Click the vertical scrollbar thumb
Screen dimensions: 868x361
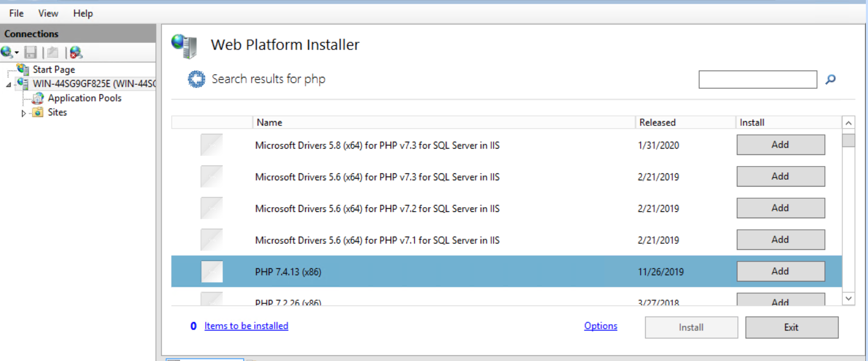pos(849,141)
